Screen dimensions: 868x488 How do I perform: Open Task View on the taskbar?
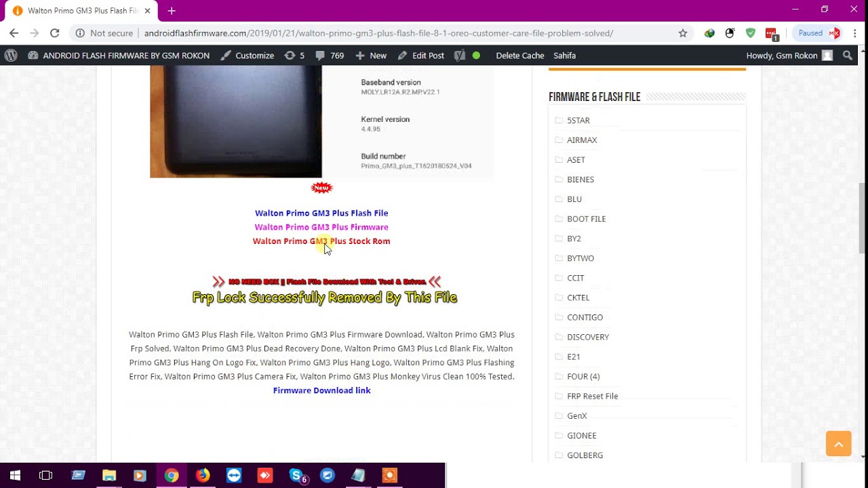(x=45, y=475)
